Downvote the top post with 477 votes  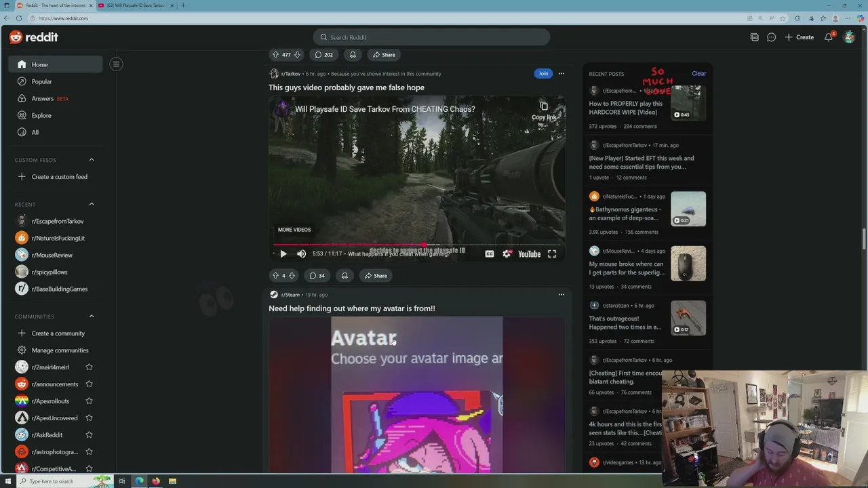[x=296, y=55]
